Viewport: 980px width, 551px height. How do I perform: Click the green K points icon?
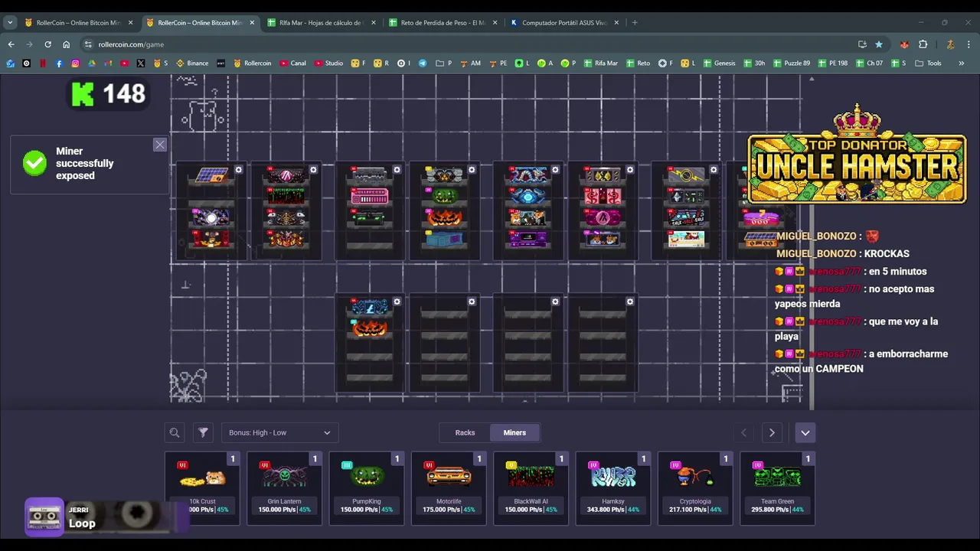click(82, 94)
